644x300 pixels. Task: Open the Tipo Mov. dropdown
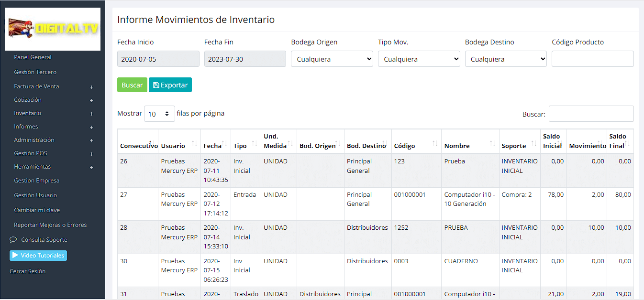[x=419, y=59]
